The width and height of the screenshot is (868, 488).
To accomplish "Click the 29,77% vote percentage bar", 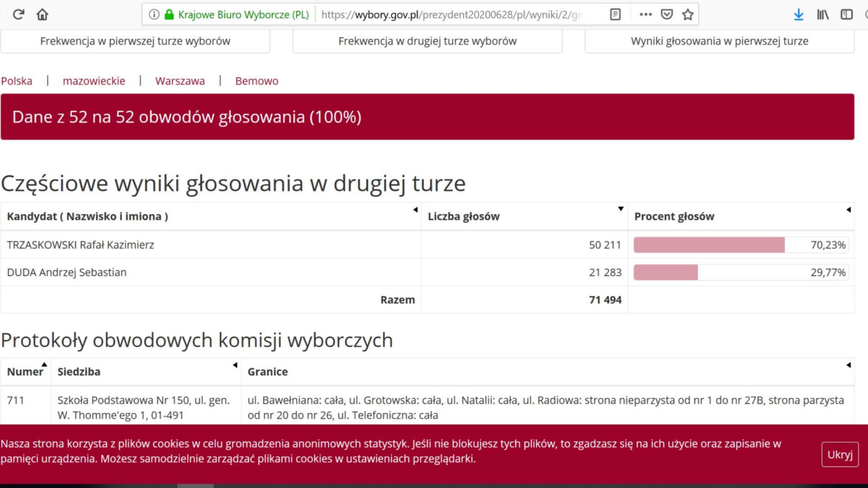I will point(741,272).
